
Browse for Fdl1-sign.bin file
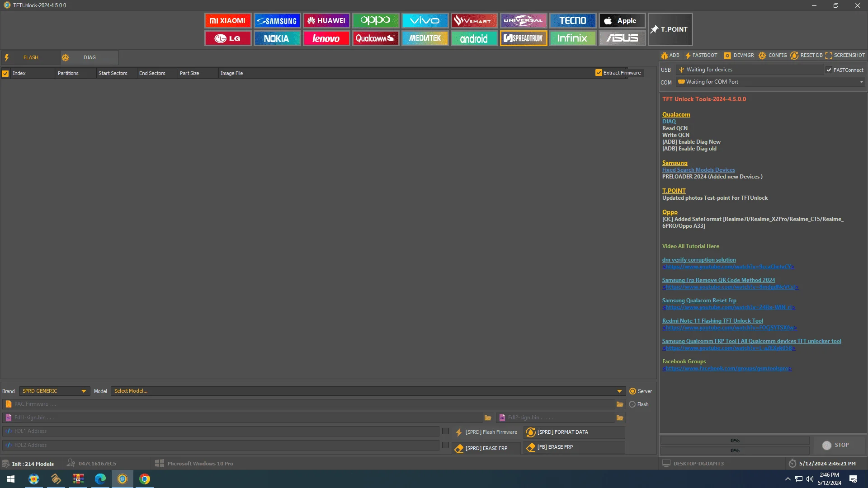point(488,418)
